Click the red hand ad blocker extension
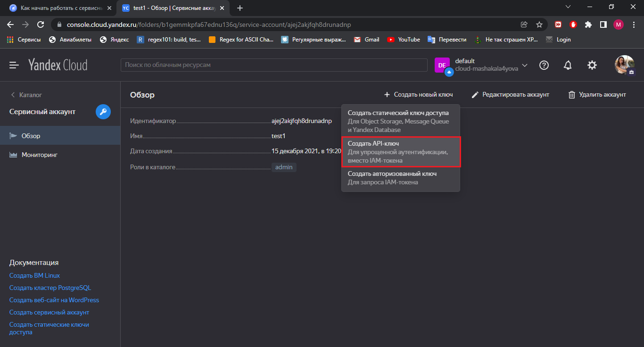 click(x=573, y=25)
